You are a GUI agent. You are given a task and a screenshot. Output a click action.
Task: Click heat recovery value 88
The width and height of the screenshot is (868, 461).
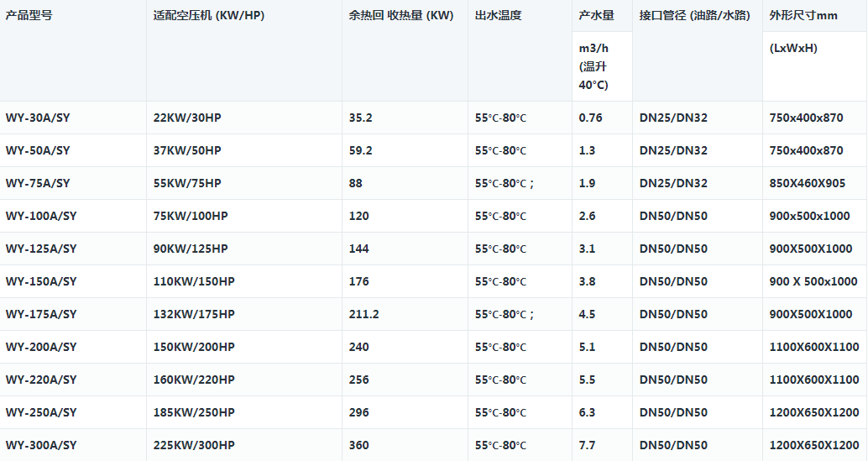tap(355, 183)
